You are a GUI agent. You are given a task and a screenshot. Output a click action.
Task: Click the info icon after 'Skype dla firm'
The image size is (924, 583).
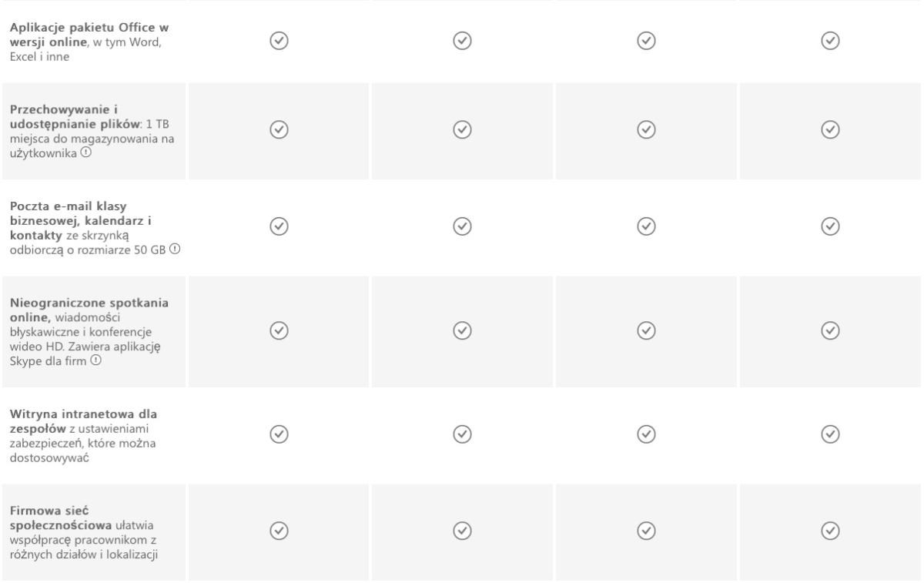tap(95, 359)
